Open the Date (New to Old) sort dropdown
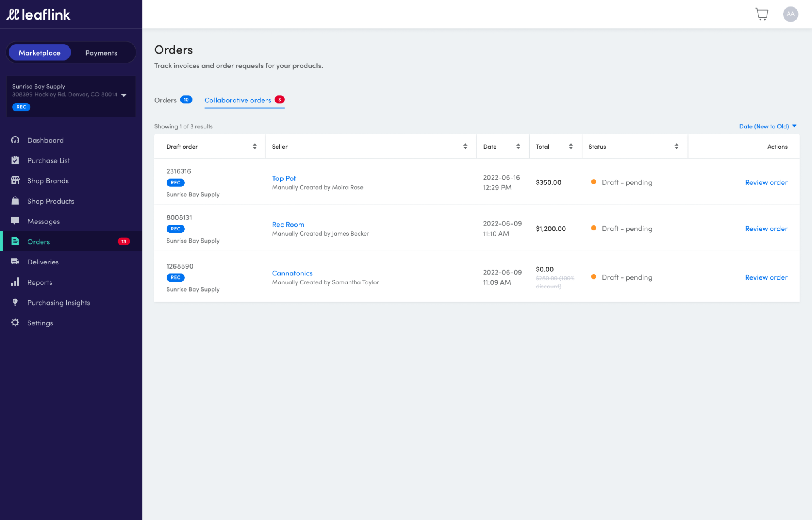The image size is (812, 520). (x=768, y=126)
